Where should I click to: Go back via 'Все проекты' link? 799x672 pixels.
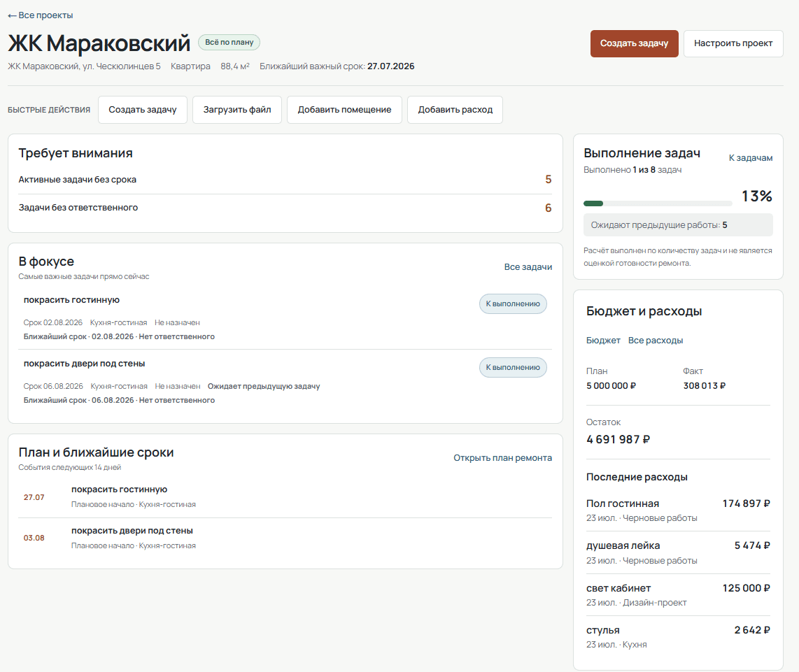[41, 15]
